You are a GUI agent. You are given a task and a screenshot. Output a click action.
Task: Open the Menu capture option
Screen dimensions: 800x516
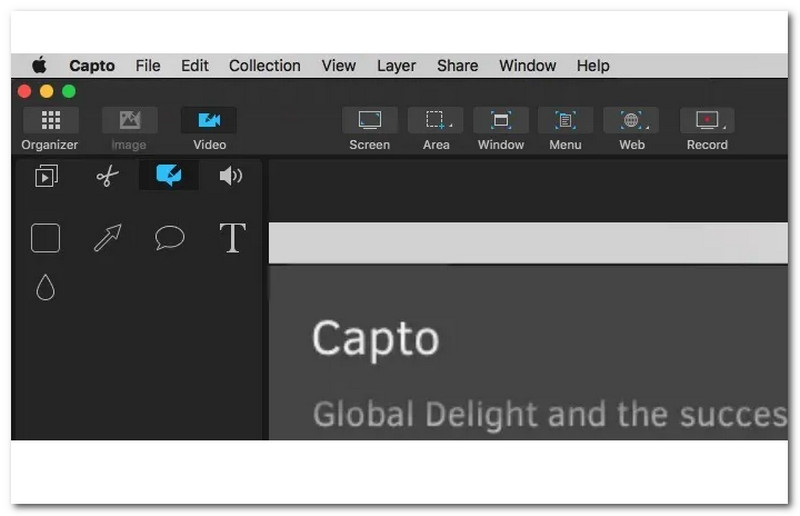[565, 121]
